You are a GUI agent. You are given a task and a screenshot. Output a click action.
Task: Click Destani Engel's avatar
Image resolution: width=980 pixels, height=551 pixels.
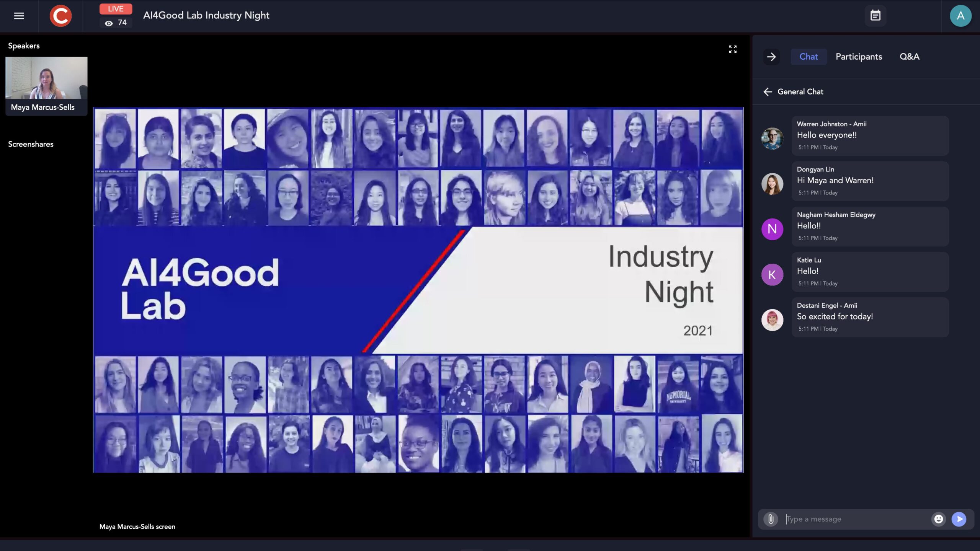pos(772,320)
